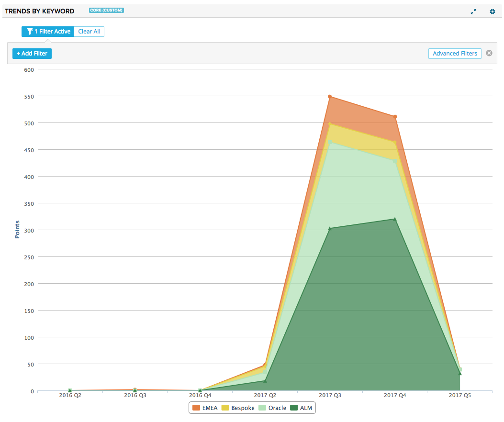
Task: Click the CORE (CUSTOM) badge
Action: pos(106,10)
